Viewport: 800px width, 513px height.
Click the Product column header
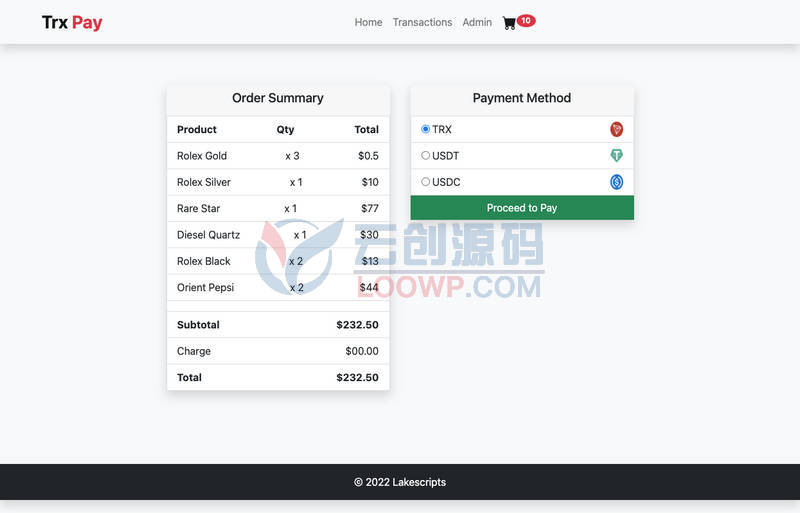click(197, 130)
